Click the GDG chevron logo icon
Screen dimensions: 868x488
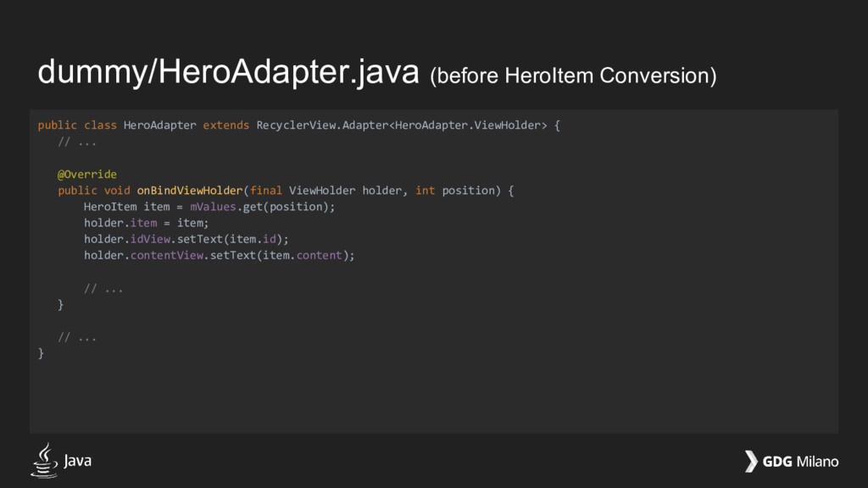click(x=751, y=462)
